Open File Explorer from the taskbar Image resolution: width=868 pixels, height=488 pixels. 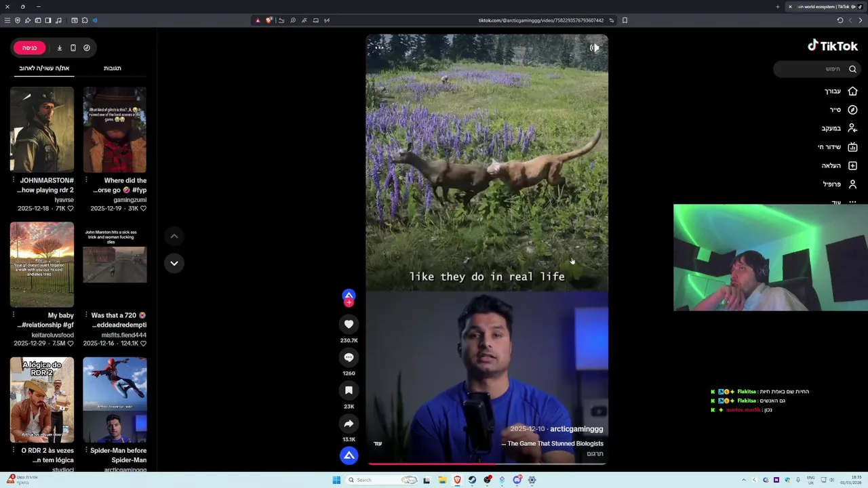(441, 480)
